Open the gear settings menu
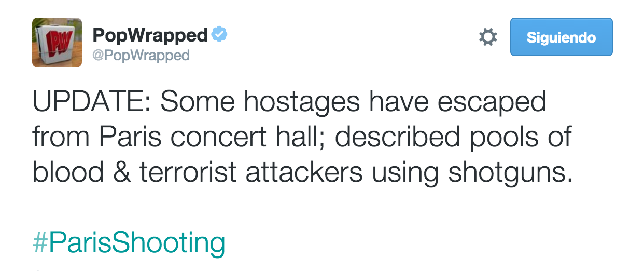This screenshot has width=644, height=271. [487, 37]
